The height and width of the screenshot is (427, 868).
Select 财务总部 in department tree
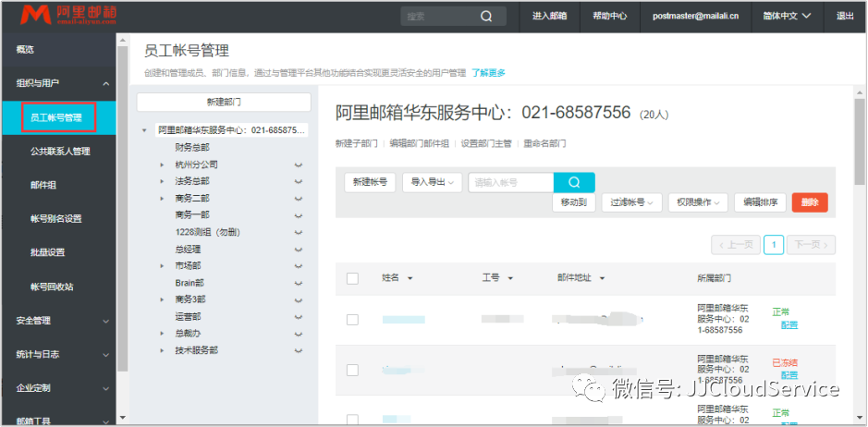[192, 148]
